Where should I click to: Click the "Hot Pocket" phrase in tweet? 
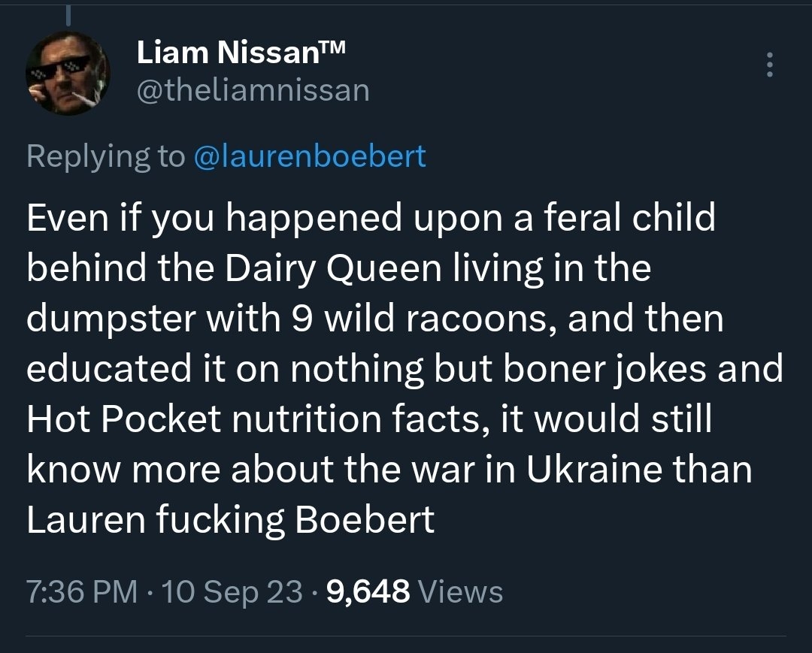[124, 420]
